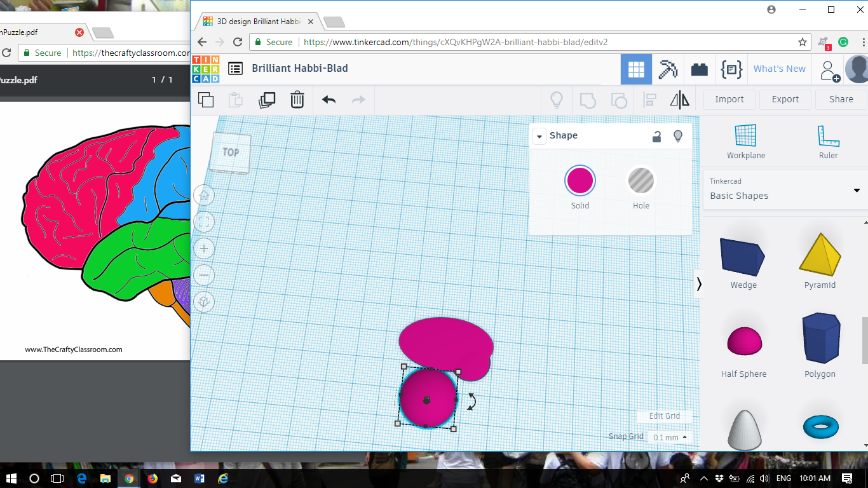Screen dimensions: 868x488
Task: Redo the undone action
Action: 359,100
